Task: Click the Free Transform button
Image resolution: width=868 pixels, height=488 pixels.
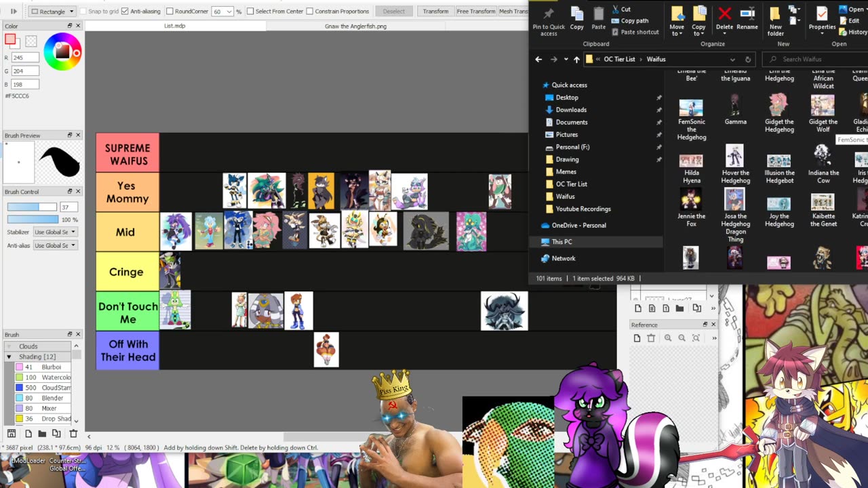Action: pyautogui.click(x=476, y=12)
